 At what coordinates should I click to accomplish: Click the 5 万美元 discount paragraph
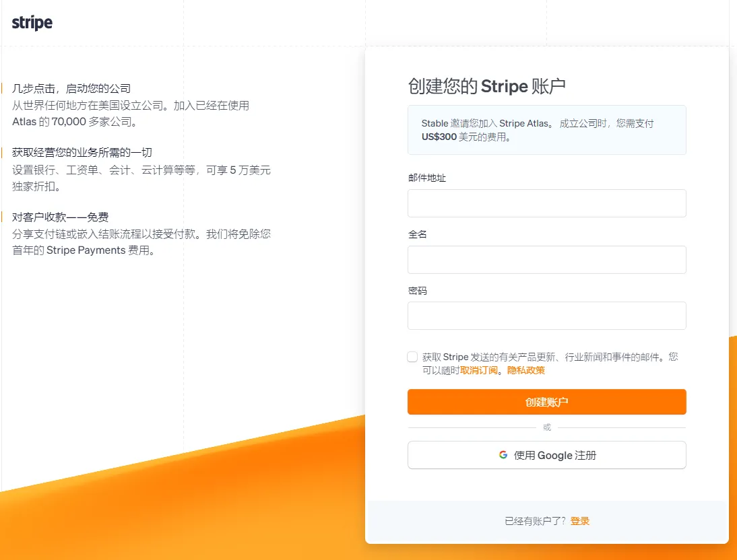coord(141,178)
